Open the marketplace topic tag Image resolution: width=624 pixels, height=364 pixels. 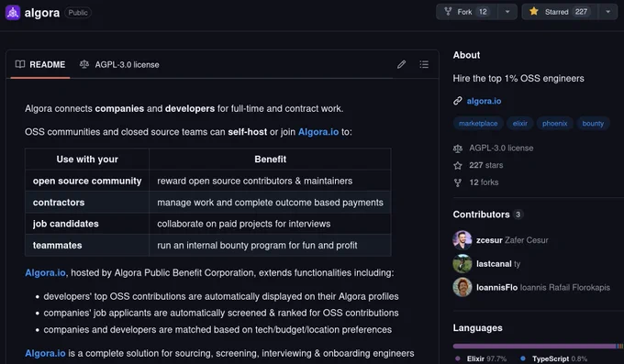(478, 124)
